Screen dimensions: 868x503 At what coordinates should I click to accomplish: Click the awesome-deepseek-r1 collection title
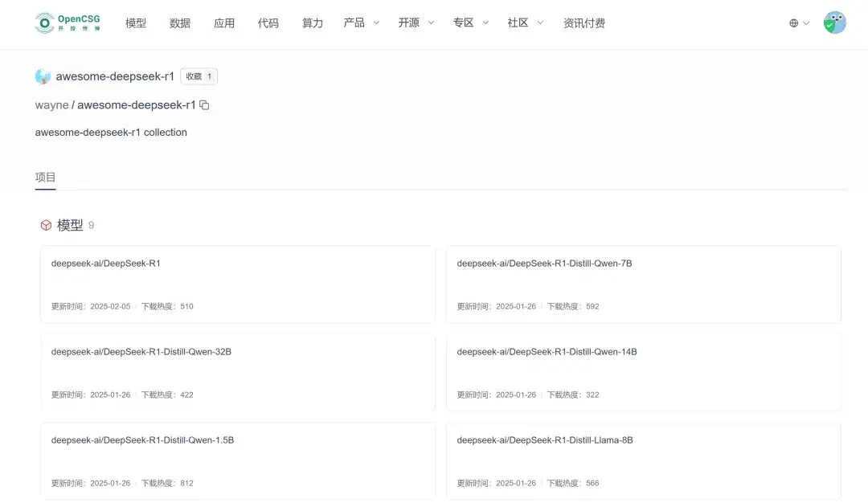point(115,76)
